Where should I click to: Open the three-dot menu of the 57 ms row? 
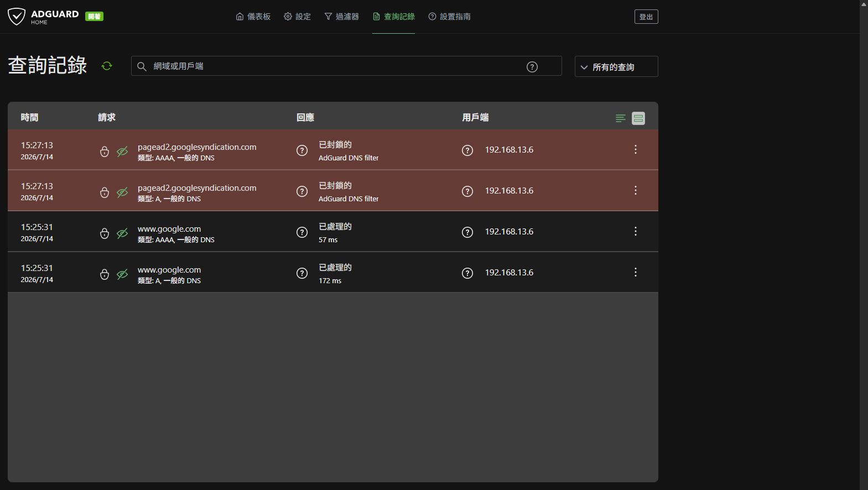click(636, 231)
